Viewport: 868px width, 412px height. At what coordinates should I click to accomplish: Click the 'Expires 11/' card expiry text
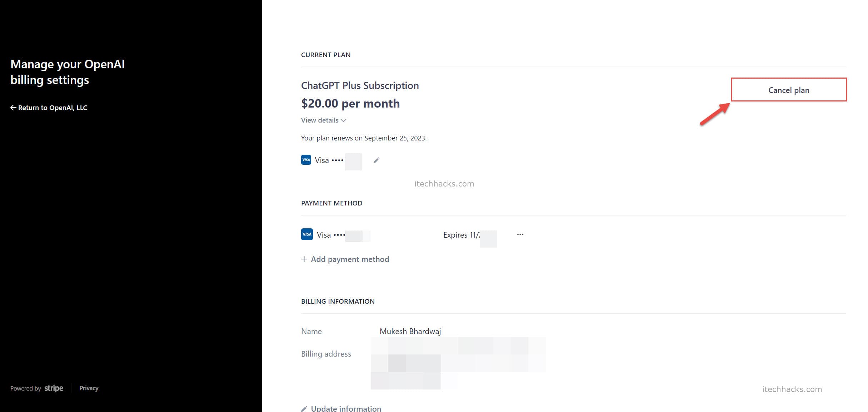tap(462, 235)
